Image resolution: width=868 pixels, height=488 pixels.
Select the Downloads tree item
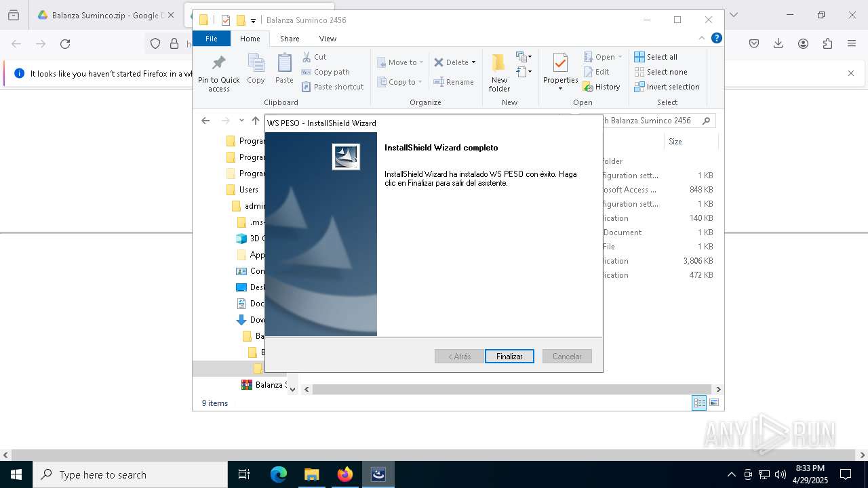point(251,320)
